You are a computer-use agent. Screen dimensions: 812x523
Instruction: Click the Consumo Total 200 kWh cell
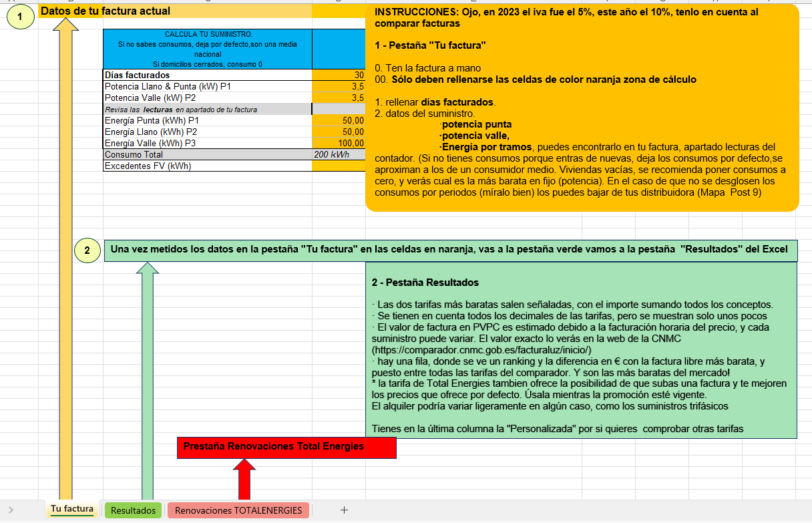pos(339,154)
